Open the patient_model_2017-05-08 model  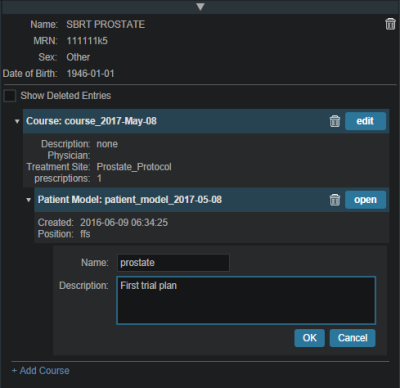(x=365, y=200)
